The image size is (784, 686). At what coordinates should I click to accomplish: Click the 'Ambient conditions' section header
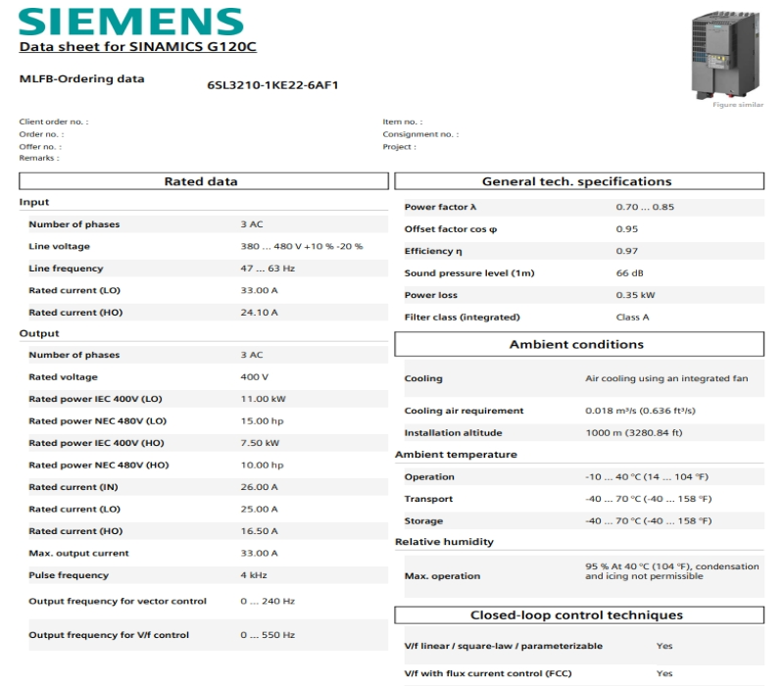tap(577, 344)
